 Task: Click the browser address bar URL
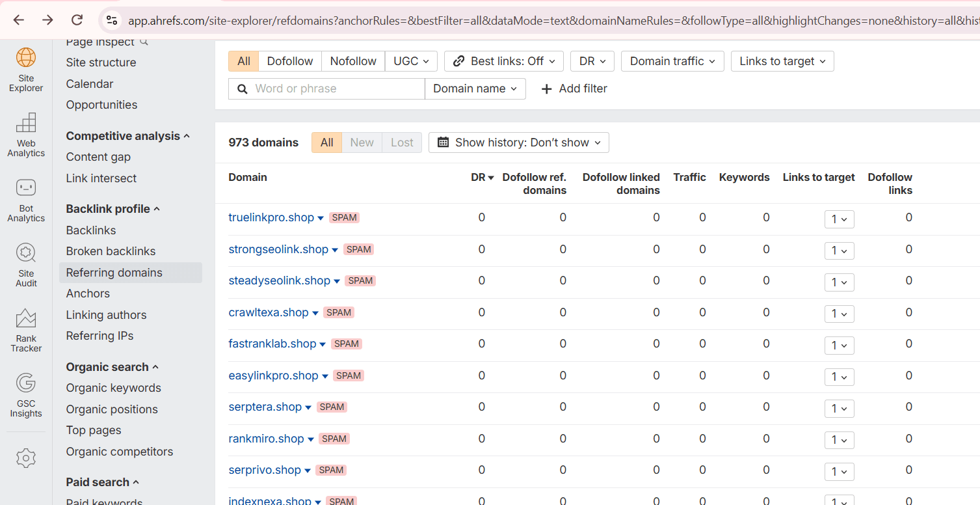[553, 21]
